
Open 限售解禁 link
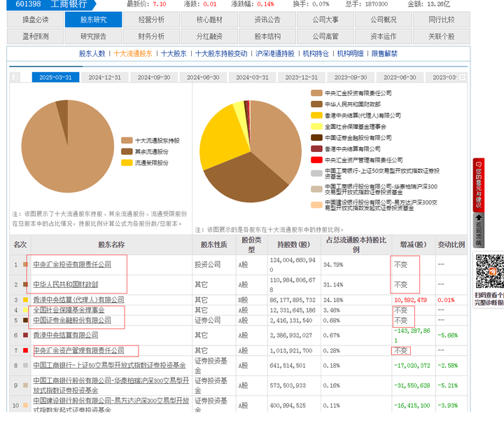384,54
